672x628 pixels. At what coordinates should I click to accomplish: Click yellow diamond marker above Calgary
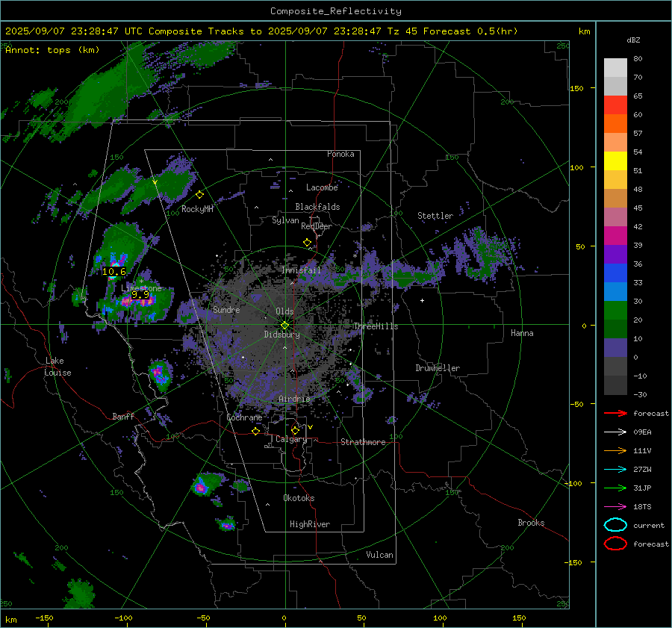coord(295,430)
